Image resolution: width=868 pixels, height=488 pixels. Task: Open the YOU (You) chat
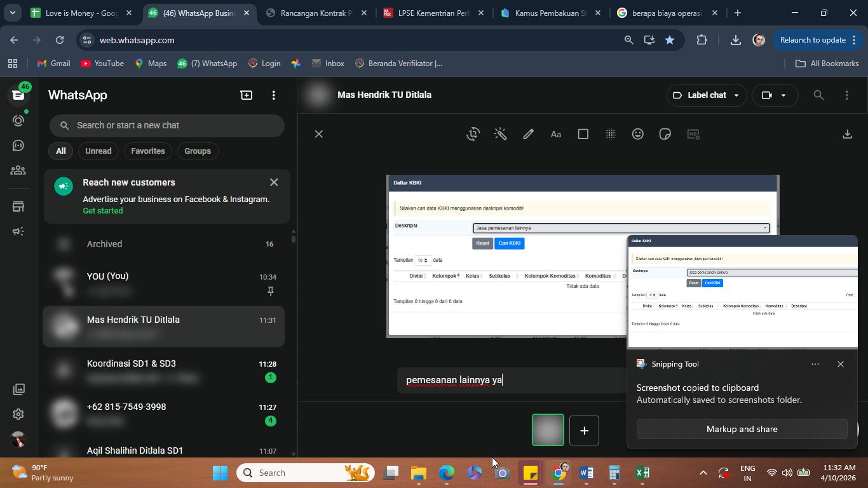[x=164, y=283]
